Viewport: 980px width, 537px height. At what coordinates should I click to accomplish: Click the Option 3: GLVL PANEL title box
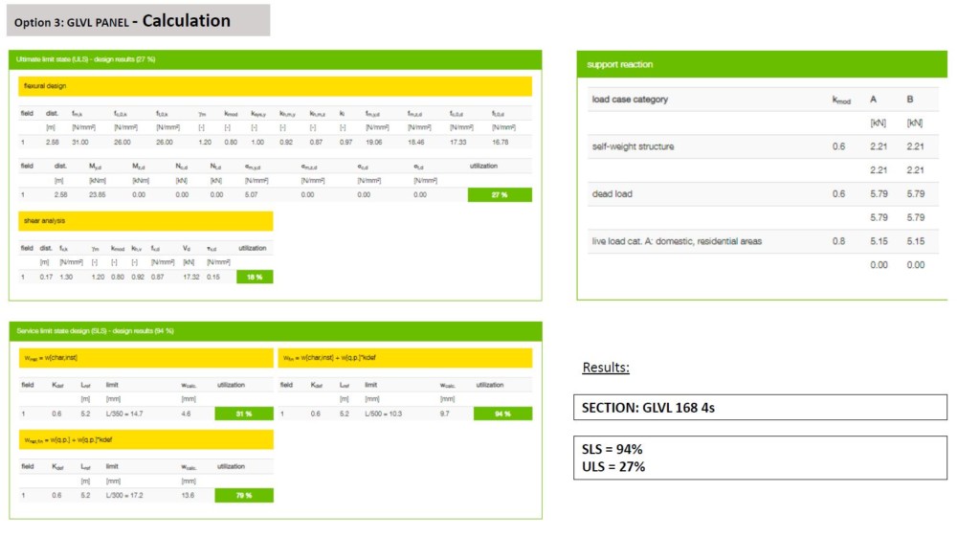click(x=139, y=20)
